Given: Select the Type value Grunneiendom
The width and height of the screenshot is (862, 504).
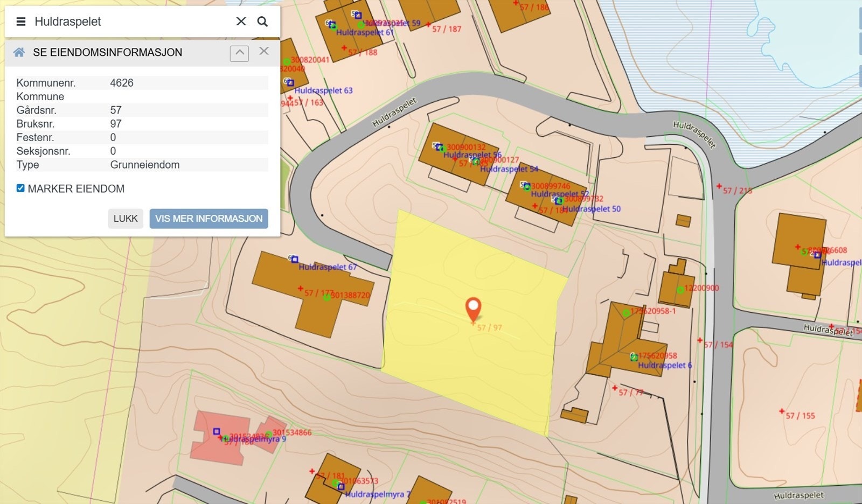Looking at the screenshot, I should point(145,165).
